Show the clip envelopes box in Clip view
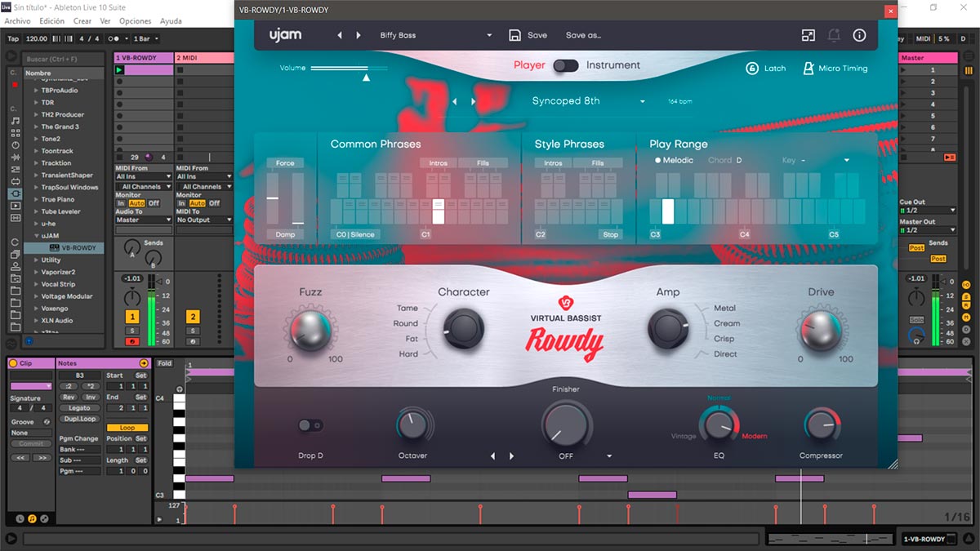 pos(43,519)
